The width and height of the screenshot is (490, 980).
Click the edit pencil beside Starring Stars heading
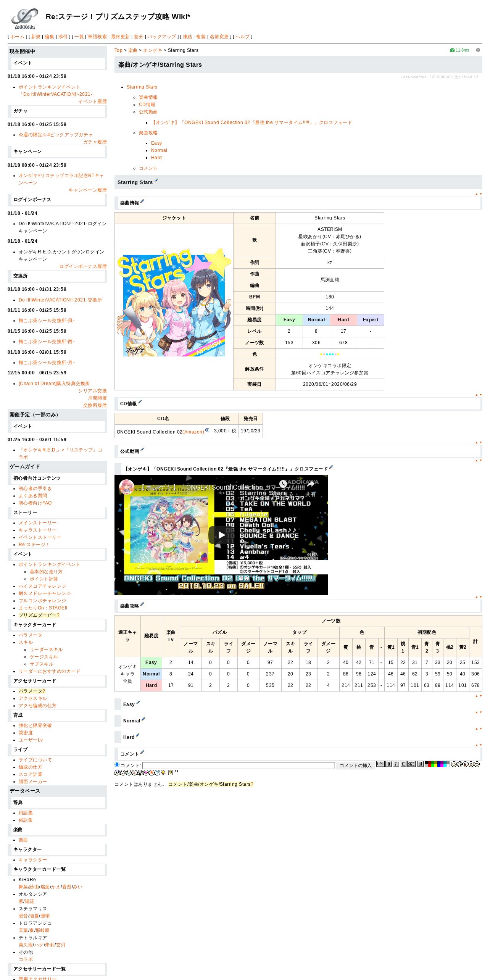click(x=156, y=181)
